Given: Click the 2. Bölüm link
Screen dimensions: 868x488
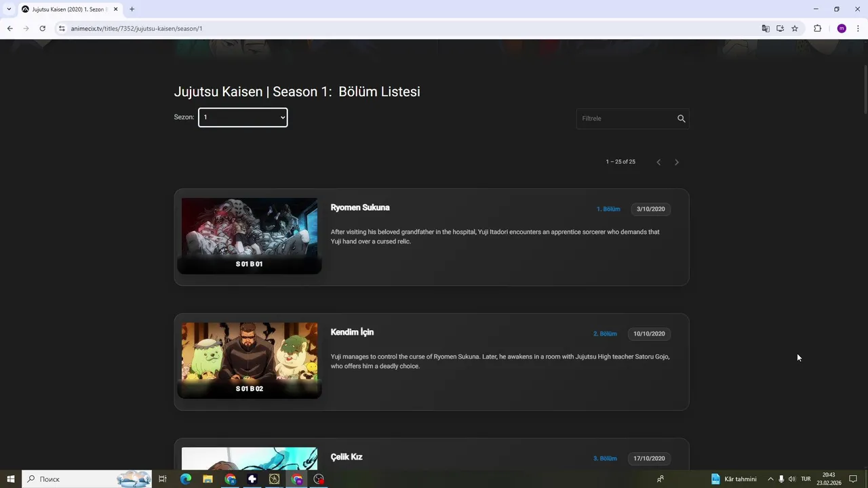Looking at the screenshot, I should 605,333.
